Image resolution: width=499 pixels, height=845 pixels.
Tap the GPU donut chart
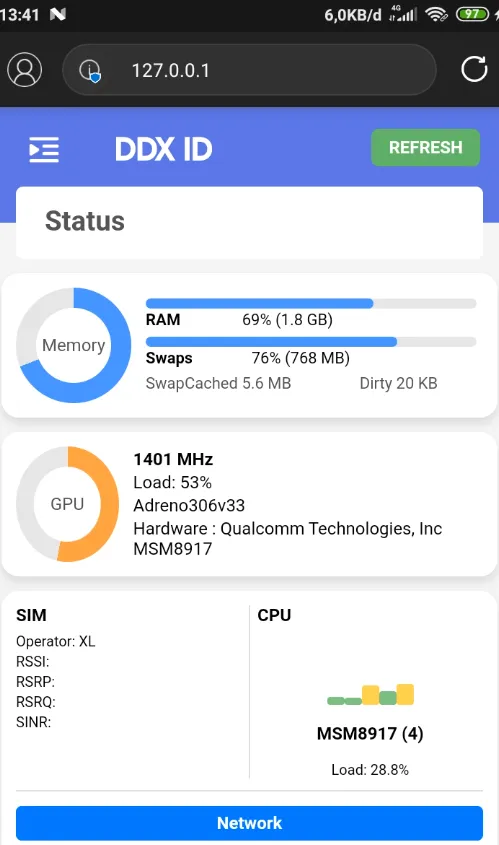[67, 504]
